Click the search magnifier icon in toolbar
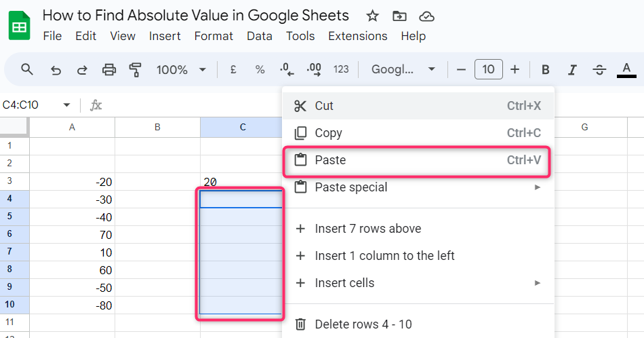 [x=27, y=69]
